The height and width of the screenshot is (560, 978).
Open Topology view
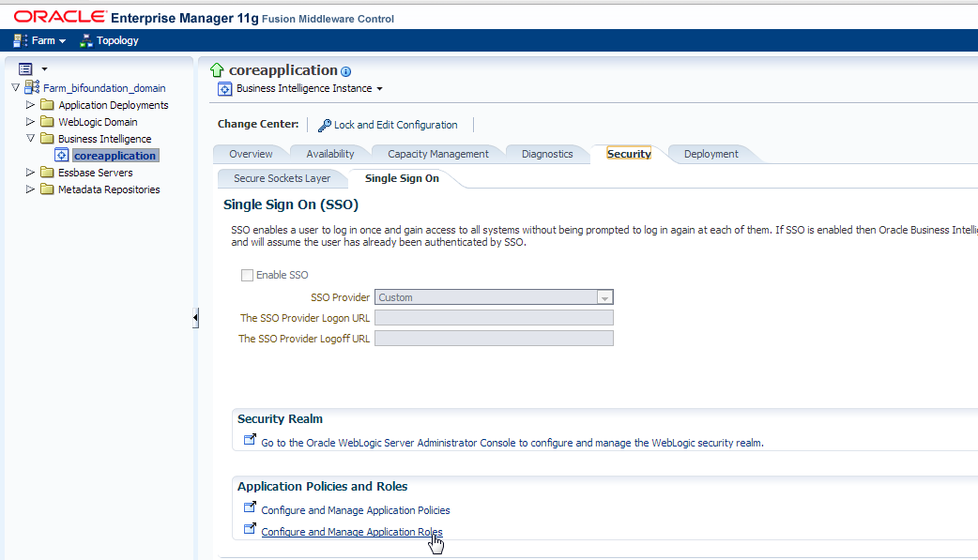(x=117, y=40)
